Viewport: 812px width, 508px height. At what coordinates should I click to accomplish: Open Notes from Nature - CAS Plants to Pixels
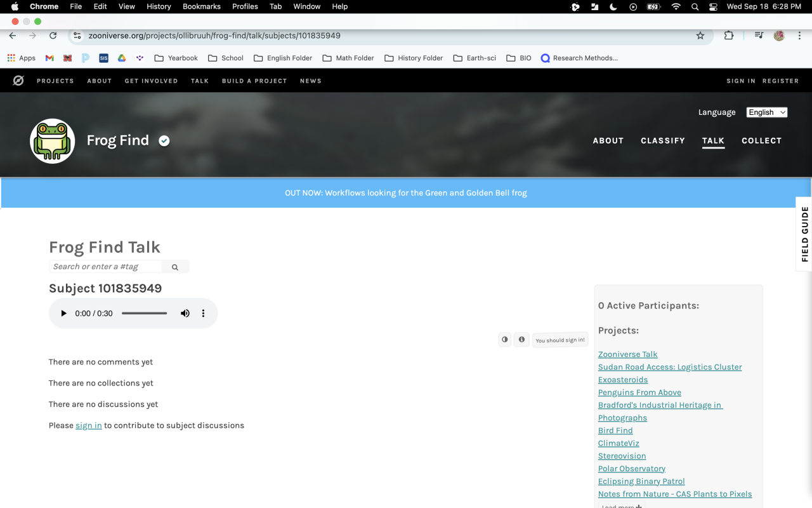(675, 494)
